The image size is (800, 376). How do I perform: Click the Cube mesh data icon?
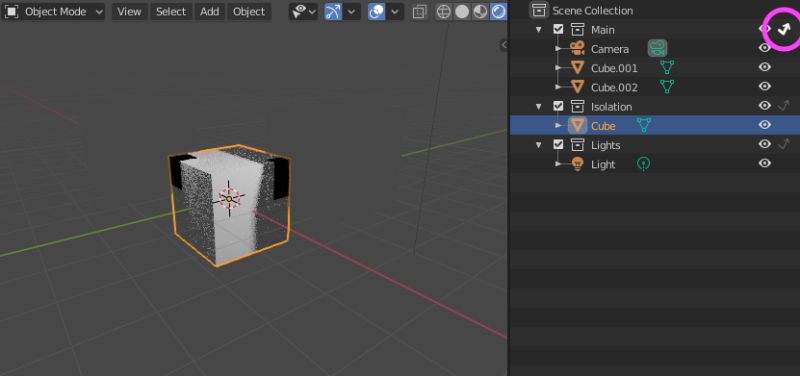pyautogui.click(x=644, y=124)
